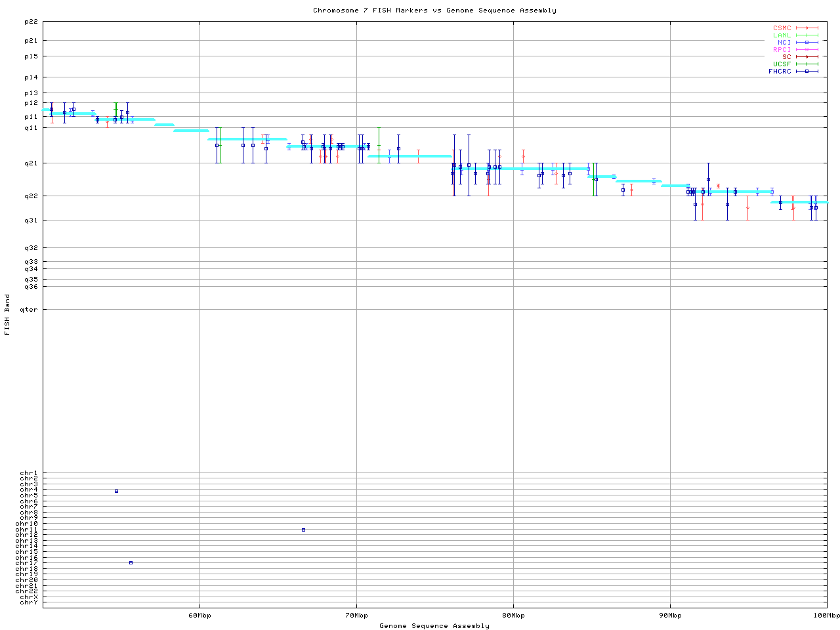Viewport: 840px width, 630px height.
Task: Click the 60Mbp x-axis tick label
Action: [199, 616]
